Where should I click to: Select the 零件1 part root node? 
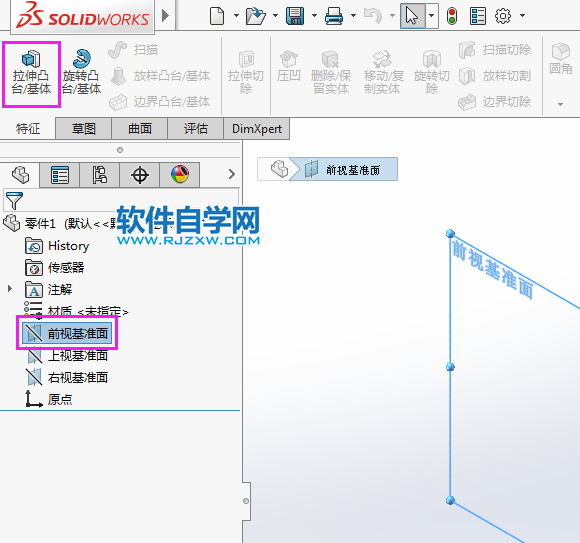tap(59, 223)
